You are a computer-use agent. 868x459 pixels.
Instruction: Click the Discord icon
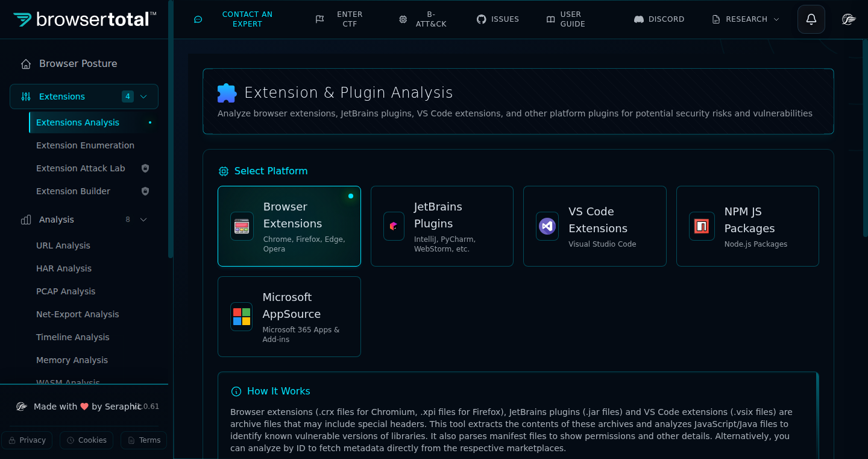[639, 19]
